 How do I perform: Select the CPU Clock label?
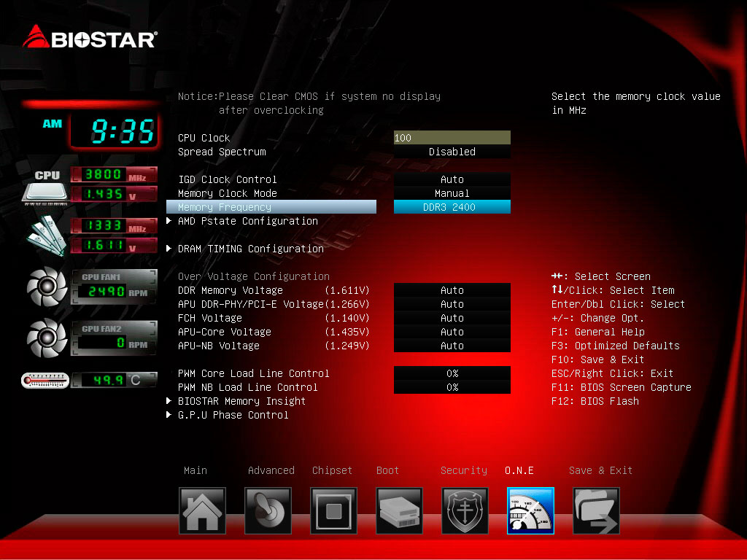[x=204, y=138]
